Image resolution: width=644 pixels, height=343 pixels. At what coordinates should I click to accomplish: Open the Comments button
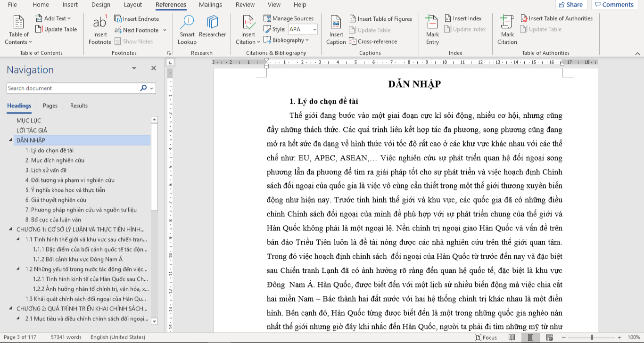click(615, 5)
